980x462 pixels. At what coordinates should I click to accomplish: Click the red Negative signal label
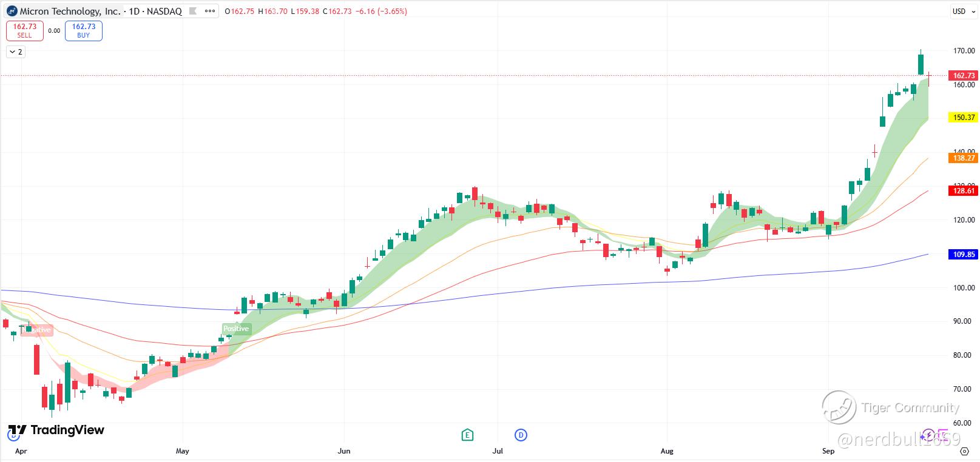click(x=37, y=330)
